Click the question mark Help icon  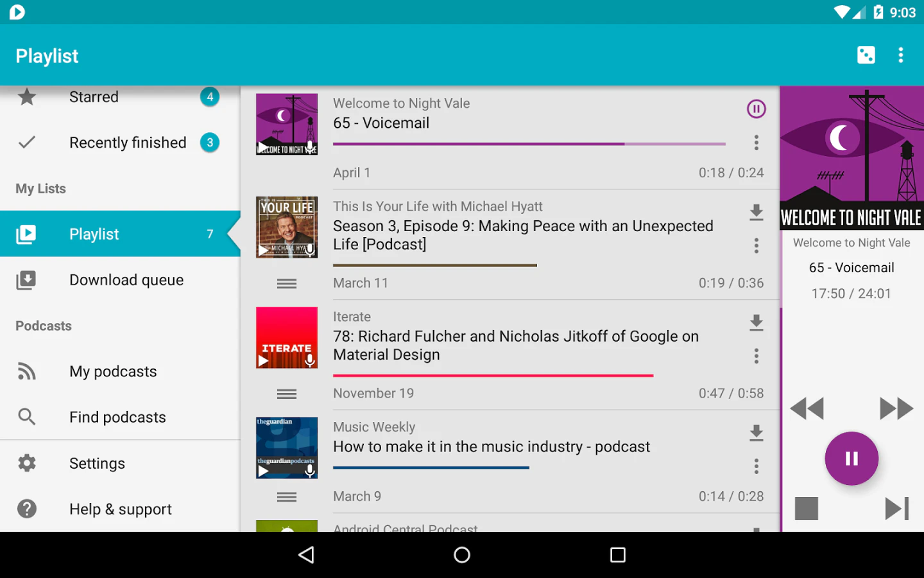[x=27, y=509]
